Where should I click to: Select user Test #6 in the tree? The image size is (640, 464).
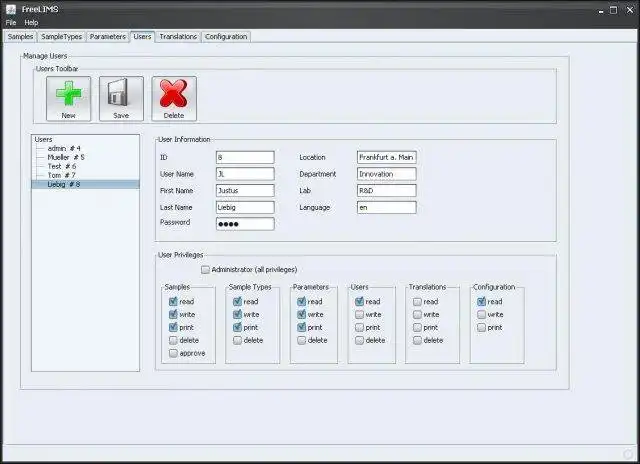(x=62, y=166)
